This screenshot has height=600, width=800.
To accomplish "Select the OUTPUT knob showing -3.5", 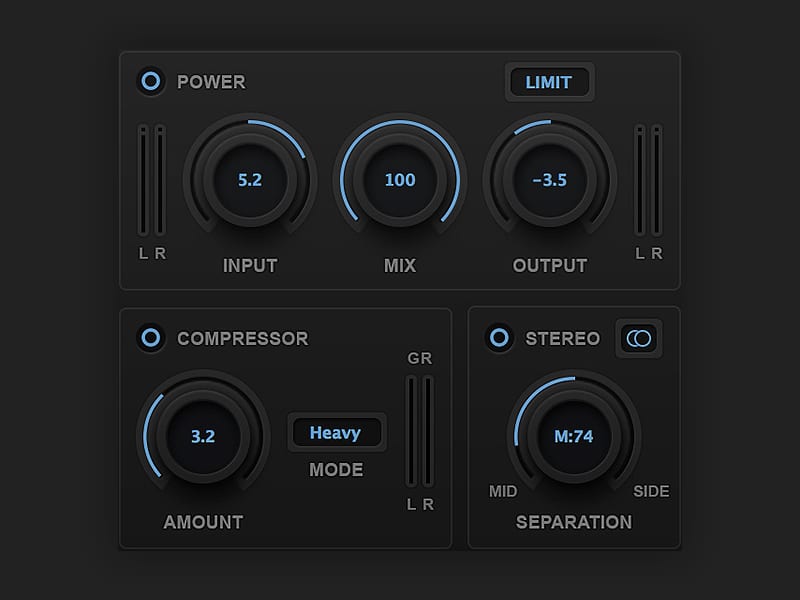I will [549, 180].
